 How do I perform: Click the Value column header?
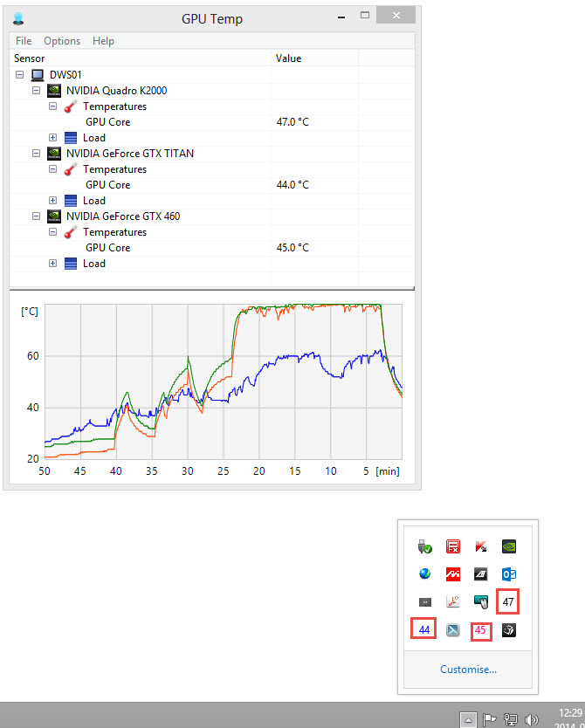315,58
